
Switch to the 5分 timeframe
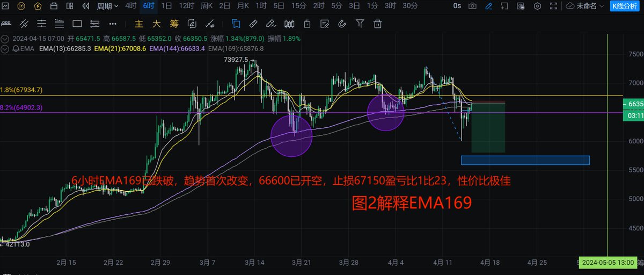(x=336, y=6)
